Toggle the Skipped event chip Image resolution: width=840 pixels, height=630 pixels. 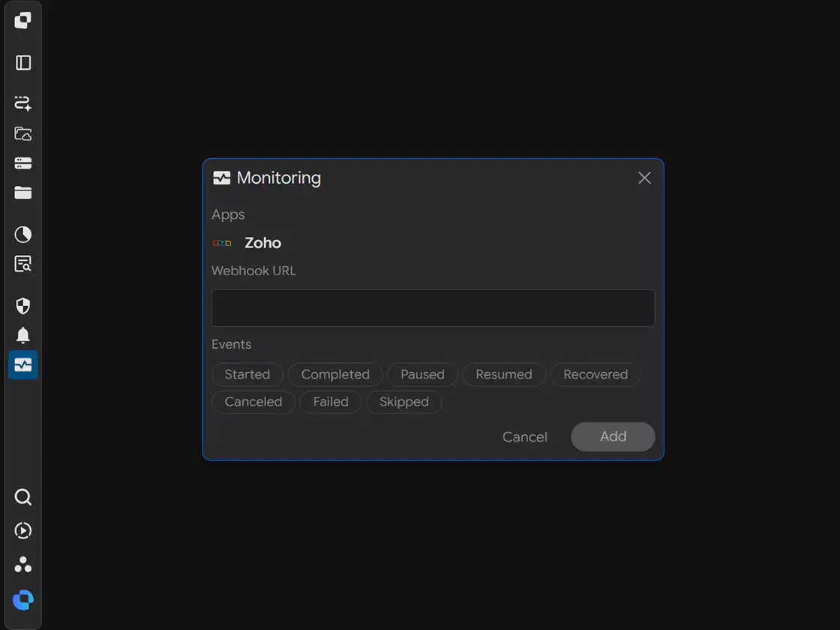[x=404, y=402]
